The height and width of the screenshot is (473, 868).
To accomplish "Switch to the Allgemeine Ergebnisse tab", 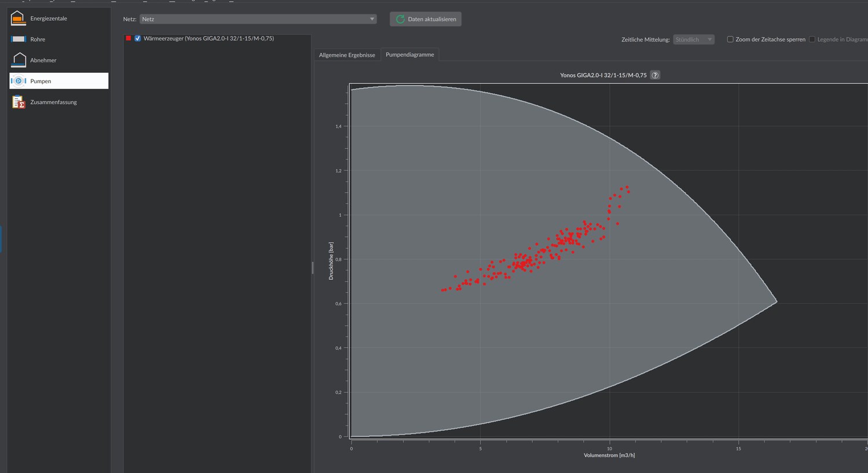I will (x=347, y=55).
